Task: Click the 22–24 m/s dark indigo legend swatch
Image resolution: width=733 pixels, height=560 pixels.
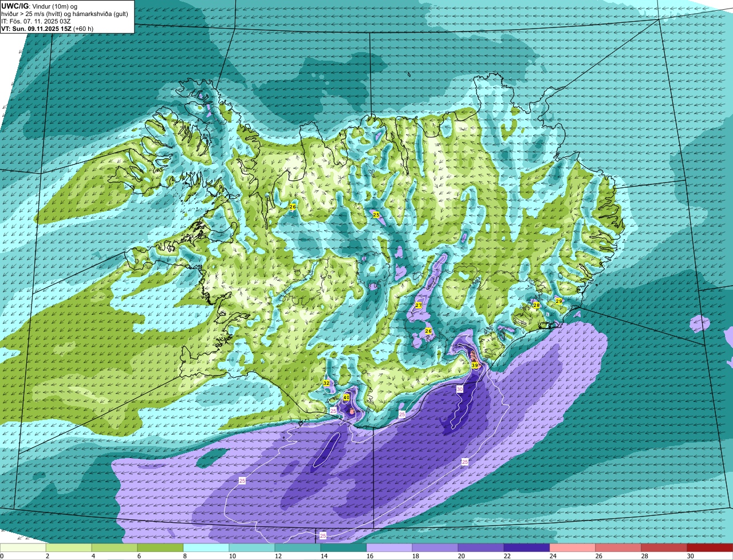Action: pyautogui.click(x=527, y=547)
